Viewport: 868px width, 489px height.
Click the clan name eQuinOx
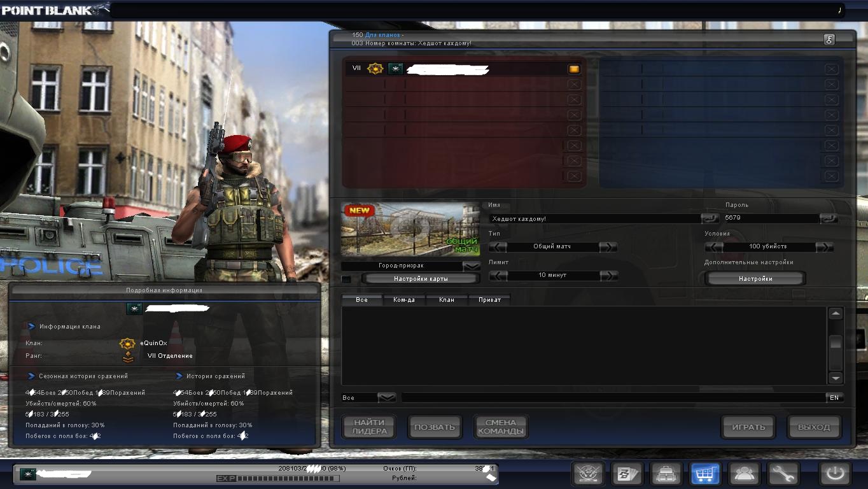153,343
